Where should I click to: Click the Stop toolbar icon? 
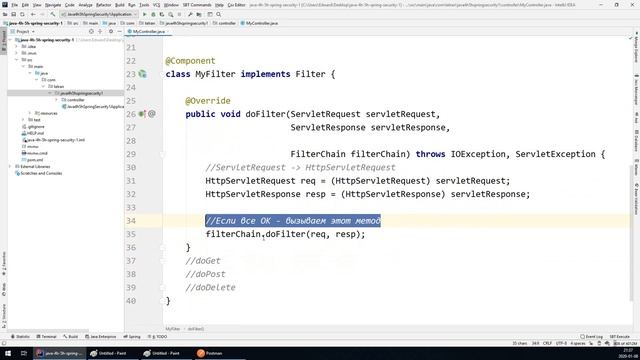click(x=179, y=14)
